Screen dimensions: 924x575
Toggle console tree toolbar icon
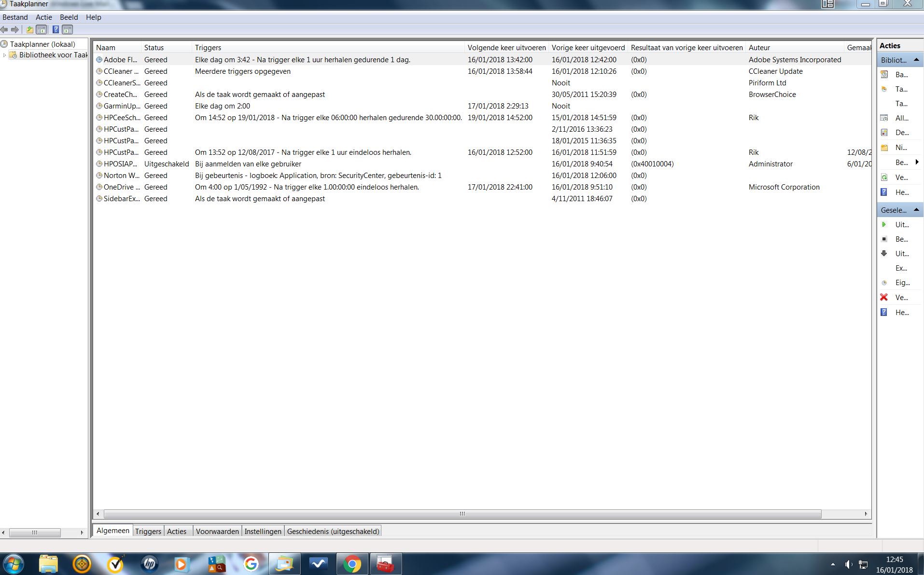(x=42, y=30)
